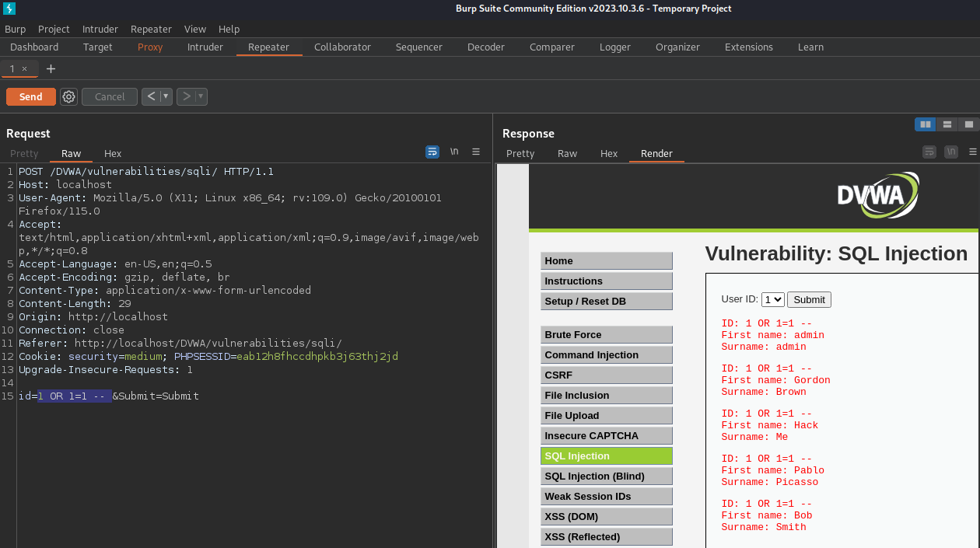Go forward to next request arrow
980x548 pixels.
tap(185, 96)
